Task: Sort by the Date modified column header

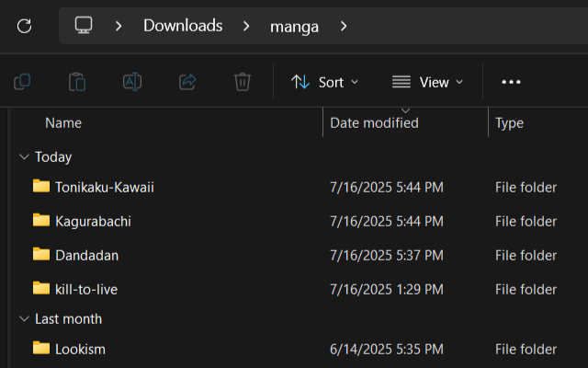Action: (374, 122)
